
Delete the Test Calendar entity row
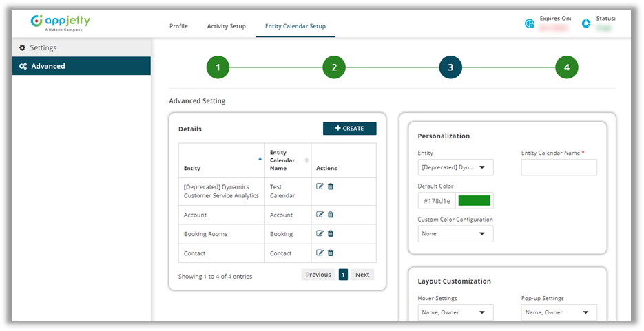(331, 186)
